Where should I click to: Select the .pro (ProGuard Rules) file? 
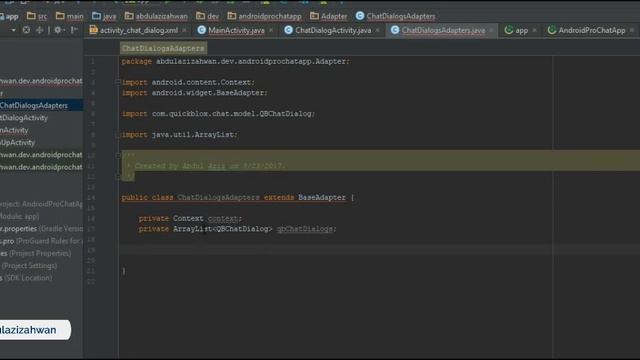click(x=41, y=241)
